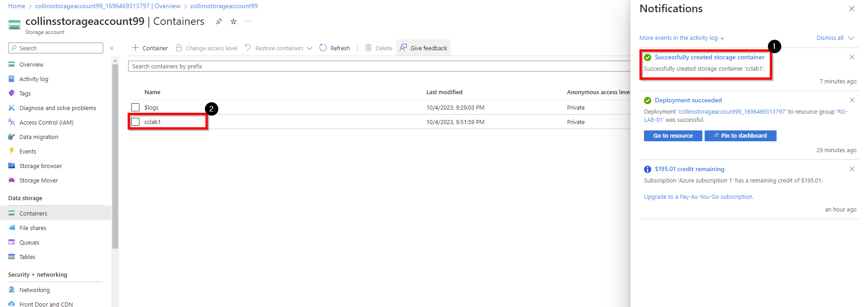Click $195.01 credit remaining title

(690, 169)
